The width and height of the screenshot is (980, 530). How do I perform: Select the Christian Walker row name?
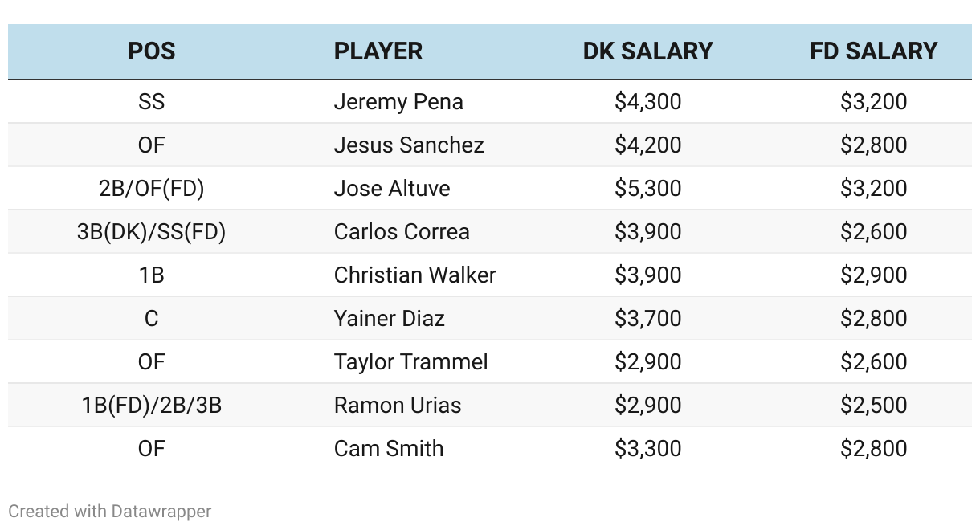tap(414, 275)
